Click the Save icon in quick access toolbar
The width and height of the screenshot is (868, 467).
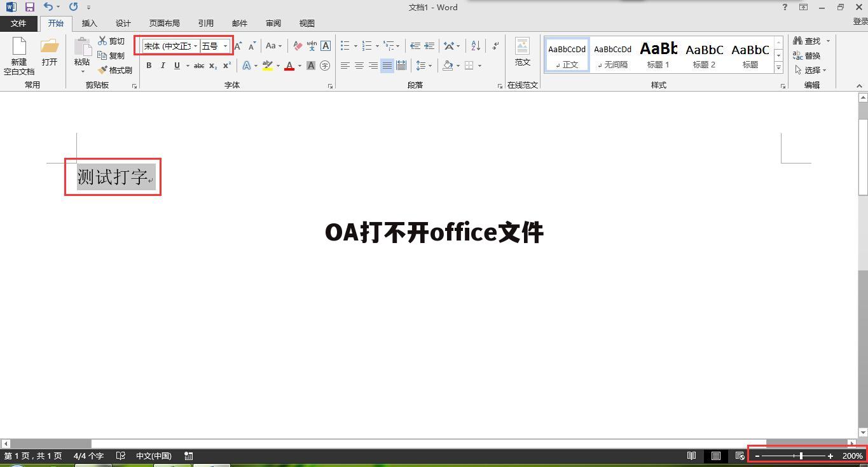(29, 7)
